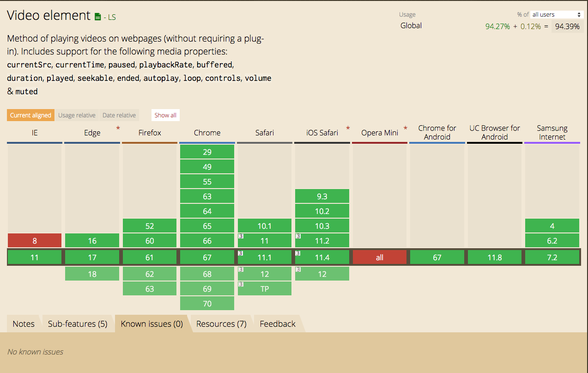Screen dimensions: 588x373
Task: Open the Resources (7) tab
Action: (x=221, y=324)
